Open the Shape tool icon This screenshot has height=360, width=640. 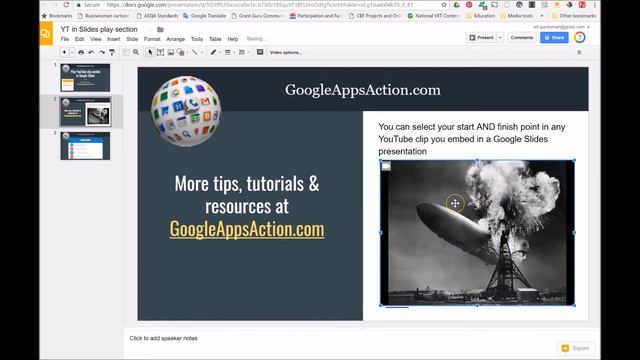(180, 52)
